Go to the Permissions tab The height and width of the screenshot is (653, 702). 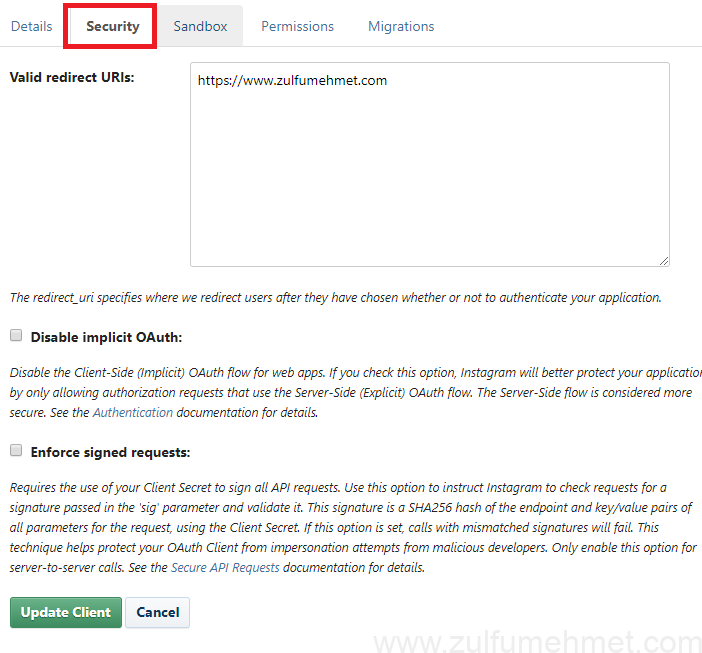pos(297,26)
